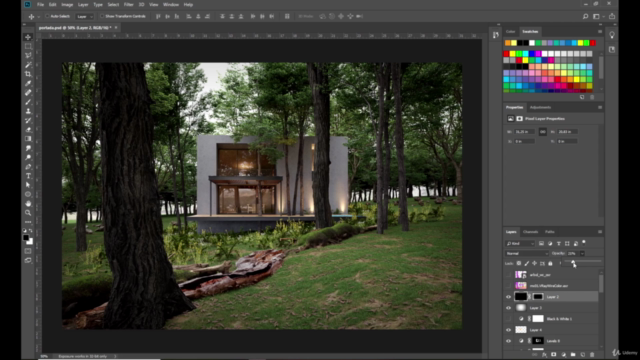
Task: Select the Path Selection tool
Action: point(28,185)
